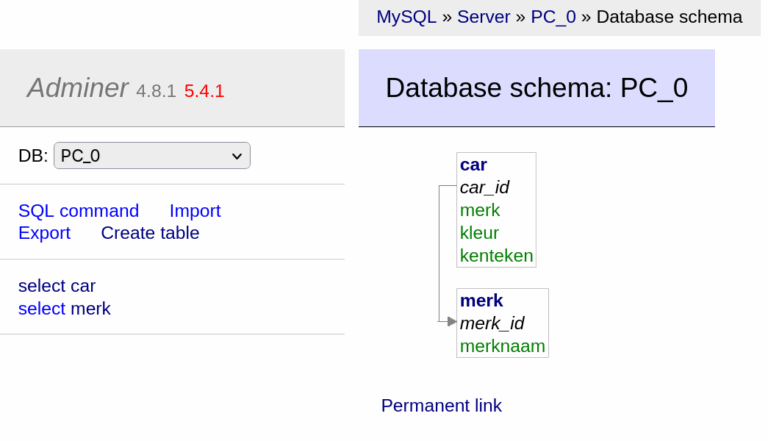Open the SQL command page
768x441 pixels.
point(78,211)
